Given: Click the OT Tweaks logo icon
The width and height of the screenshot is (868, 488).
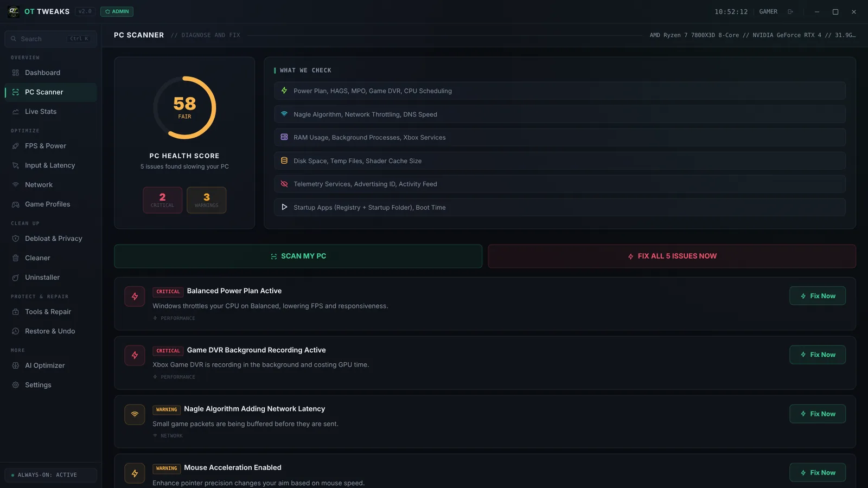Looking at the screenshot, I should click(x=14, y=11).
